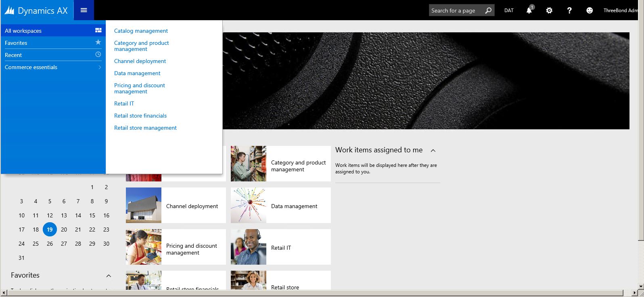The height and width of the screenshot is (297, 644).
Task: Click the Favorites star icon
Action: [98, 42]
